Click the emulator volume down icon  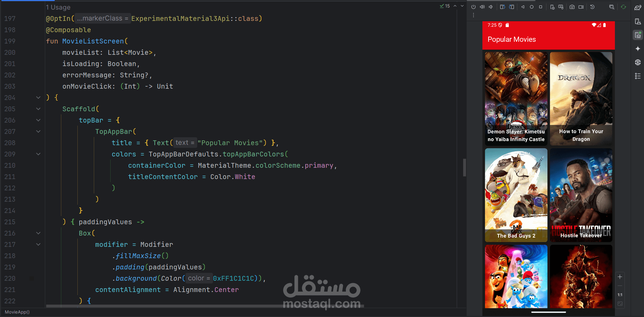[x=491, y=7]
